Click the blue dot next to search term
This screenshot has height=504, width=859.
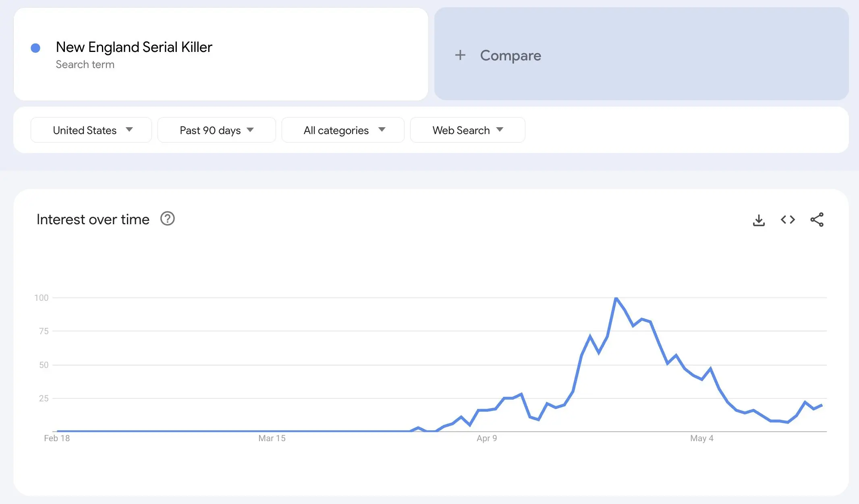click(35, 48)
